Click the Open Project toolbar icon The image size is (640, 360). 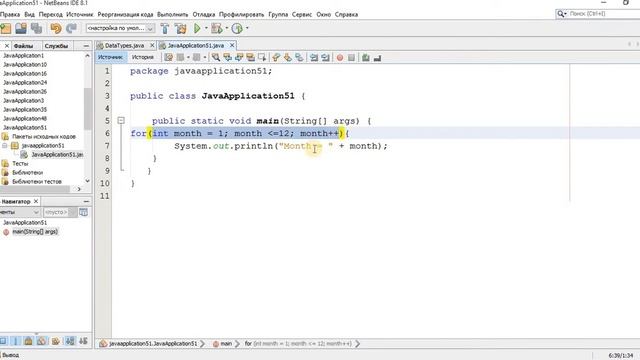[x=21, y=28]
